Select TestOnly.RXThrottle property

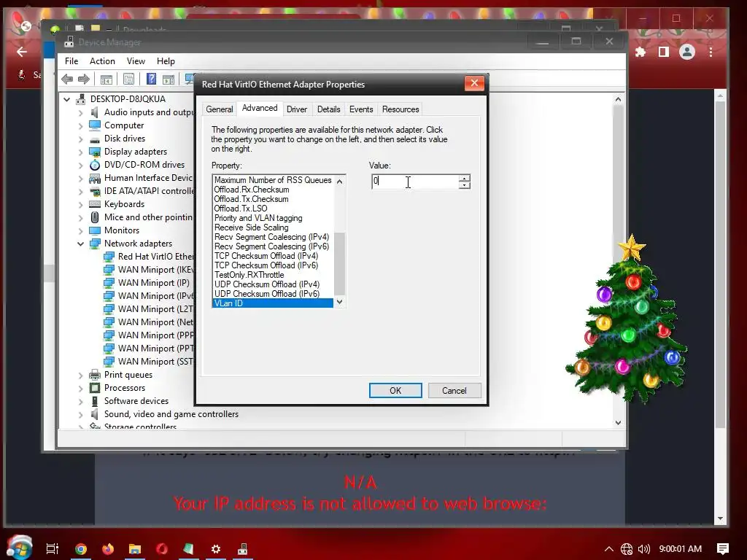point(273,275)
